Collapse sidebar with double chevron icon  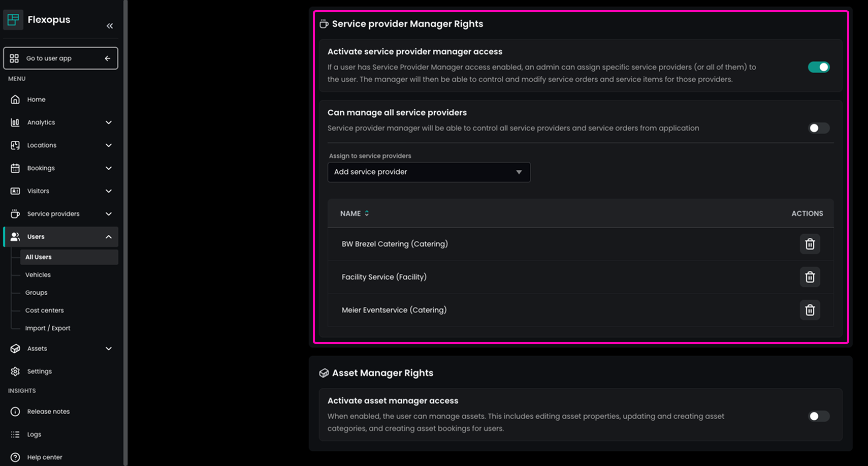[110, 26]
